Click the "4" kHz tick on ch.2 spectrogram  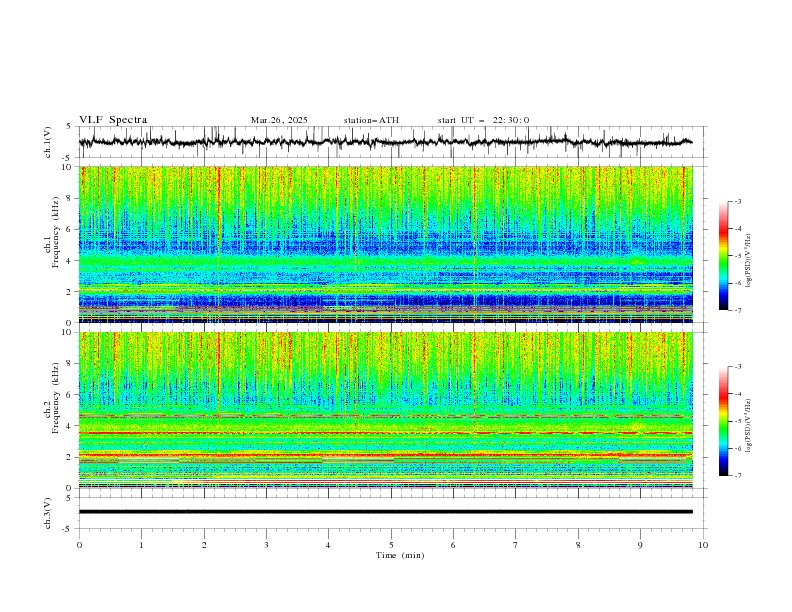[x=71, y=426]
